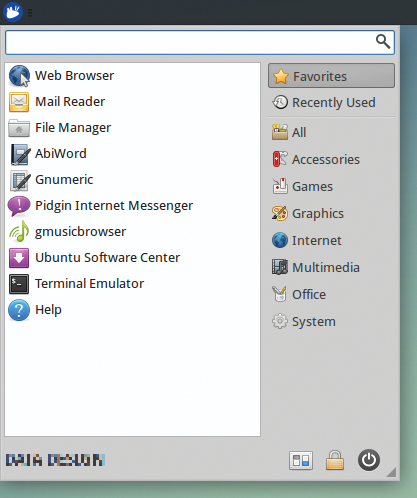Click the power log out button

(x=369, y=460)
